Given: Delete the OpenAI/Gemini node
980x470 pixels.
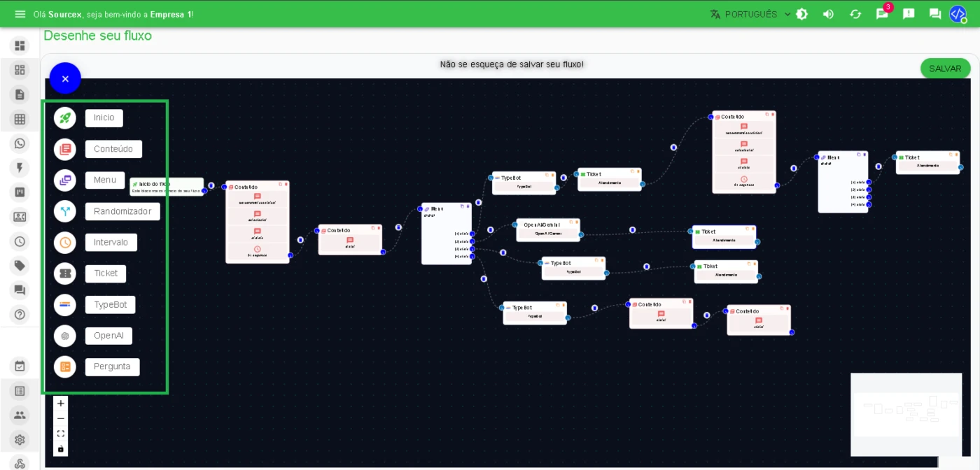Looking at the screenshot, I should 577,222.
